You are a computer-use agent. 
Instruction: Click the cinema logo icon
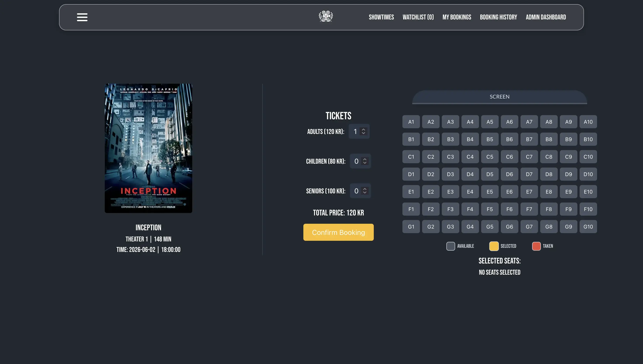325,17
